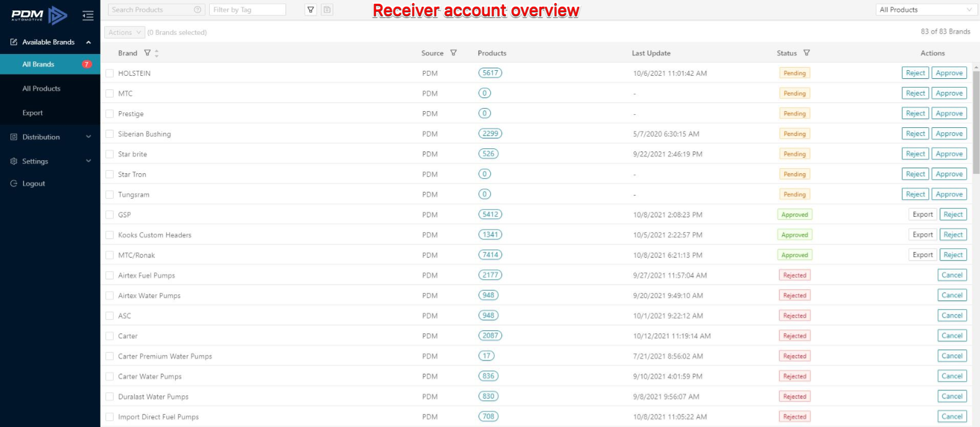Image resolution: width=980 pixels, height=427 pixels.
Task: Open the 5412 products badge for GSP
Action: coord(490,215)
